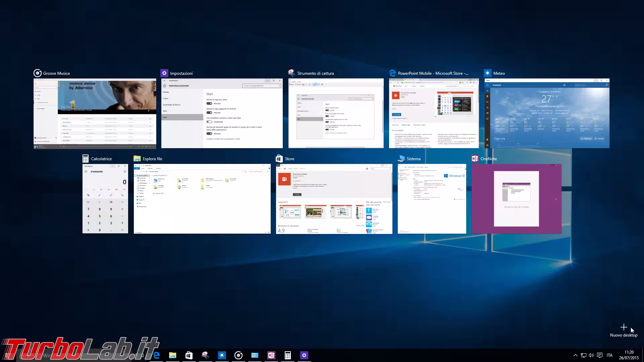Open the OneNote page navigation chevron
Image resolution: width=644 pixels, height=362 pixels.
(555, 199)
